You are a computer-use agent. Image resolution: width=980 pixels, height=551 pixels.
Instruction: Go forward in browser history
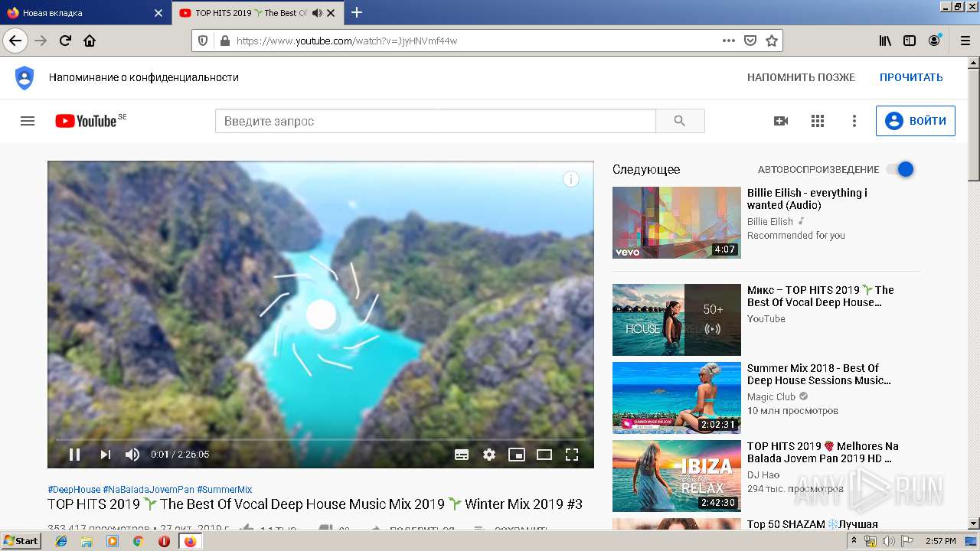pos(41,41)
